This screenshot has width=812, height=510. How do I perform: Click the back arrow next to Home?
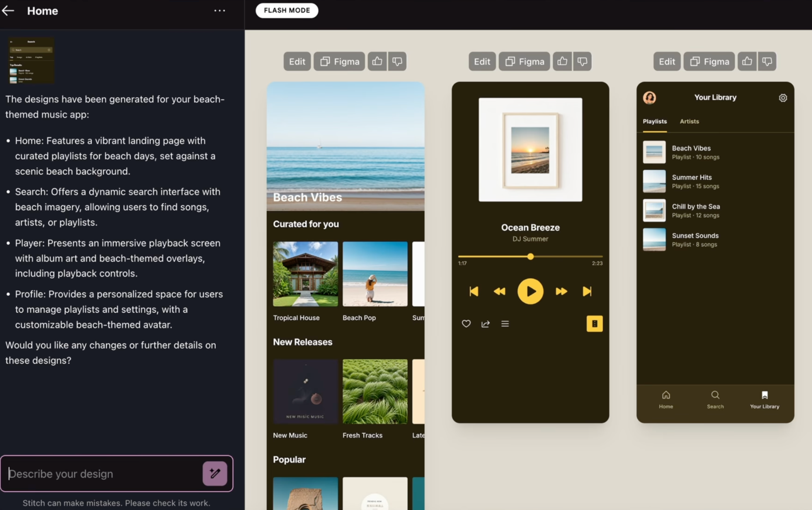coord(8,11)
